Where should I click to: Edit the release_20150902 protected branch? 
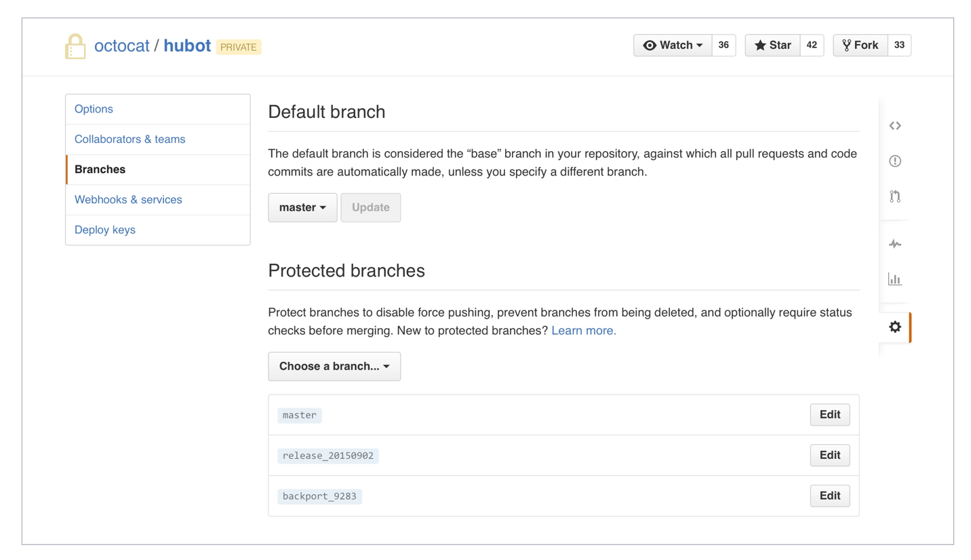pyautogui.click(x=830, y=456)
